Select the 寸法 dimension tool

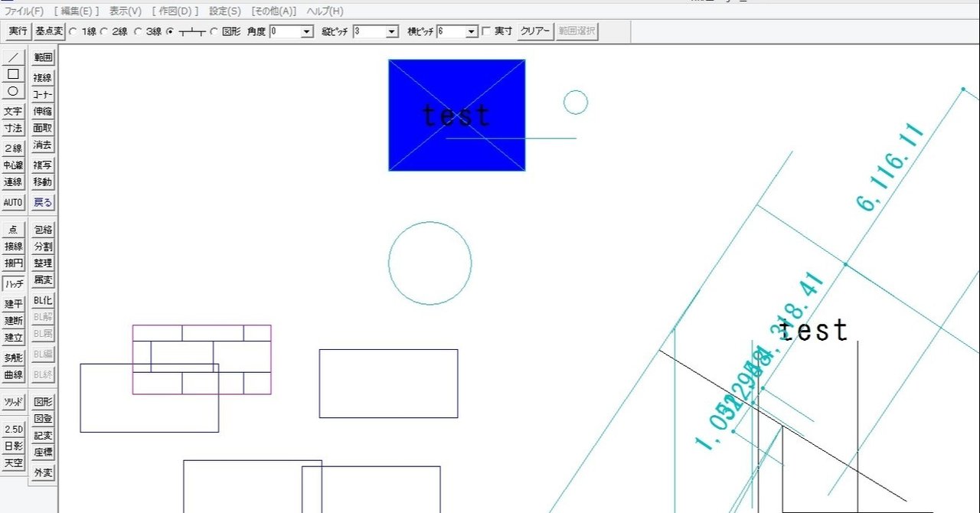(13, 128)
